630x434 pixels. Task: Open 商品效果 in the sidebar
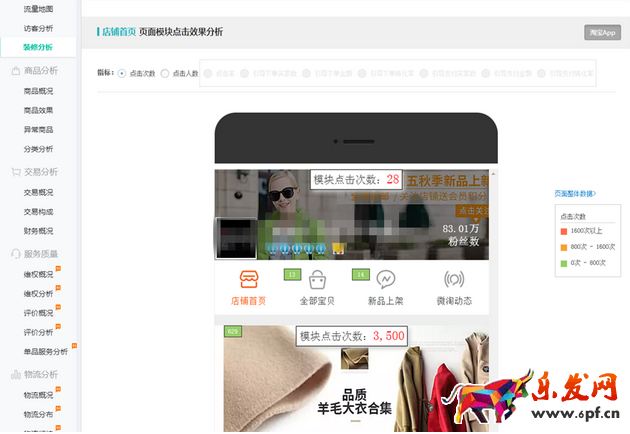pos(38,110)
